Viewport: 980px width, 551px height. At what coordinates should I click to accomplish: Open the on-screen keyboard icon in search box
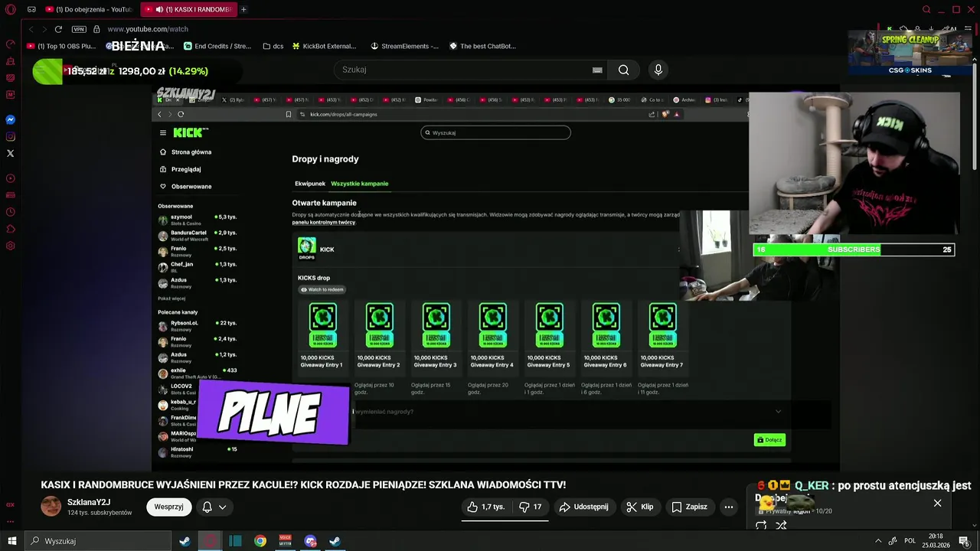tap(597, 70)
